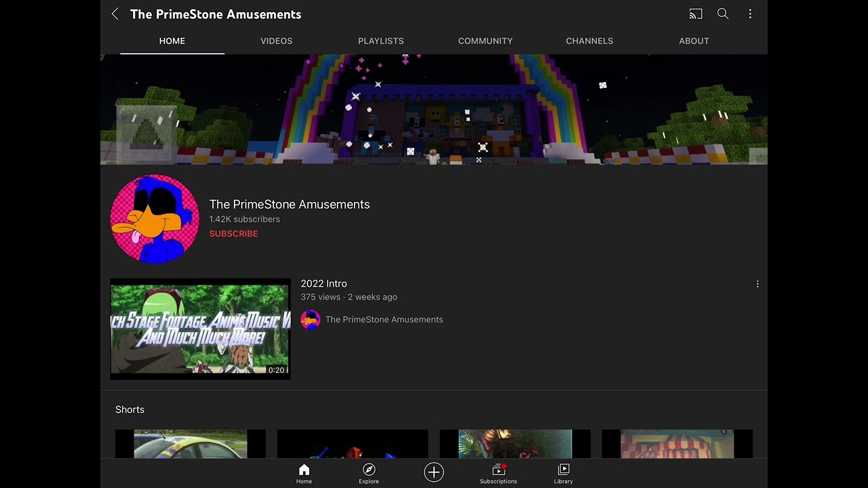868x488 pixels.
Task: Go back using the top-left arrow
Action: (115, 14)
